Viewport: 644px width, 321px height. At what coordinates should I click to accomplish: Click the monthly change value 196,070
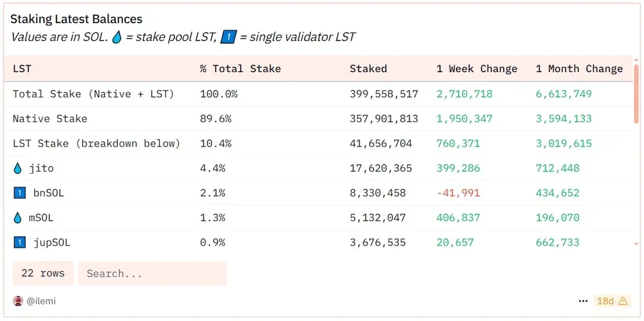pos(558,217)
